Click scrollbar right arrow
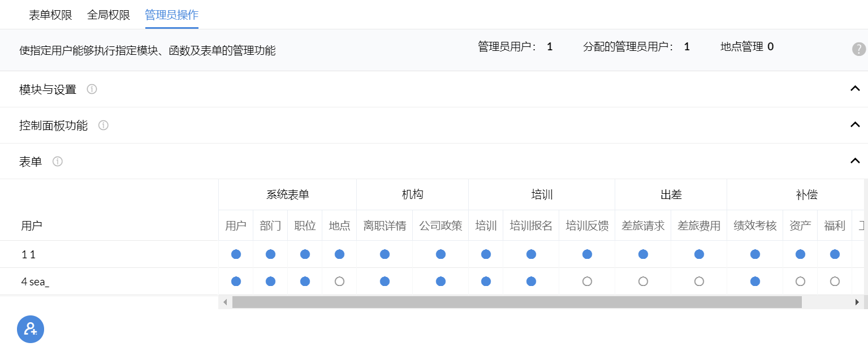The image size is (868, 364). pos(857,302)
